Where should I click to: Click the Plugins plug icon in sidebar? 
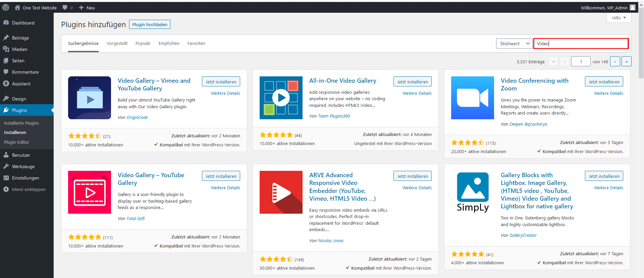point(6,110)
